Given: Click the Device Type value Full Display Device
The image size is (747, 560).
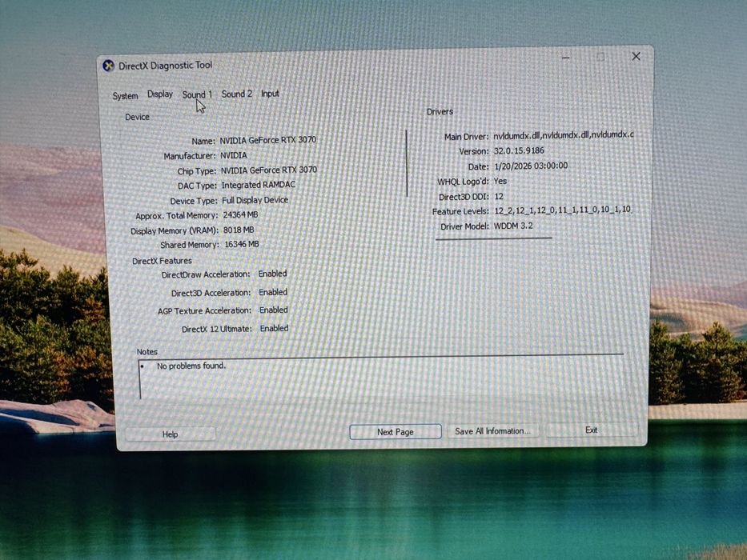Looking at the screenshot, I should point(255,200).
